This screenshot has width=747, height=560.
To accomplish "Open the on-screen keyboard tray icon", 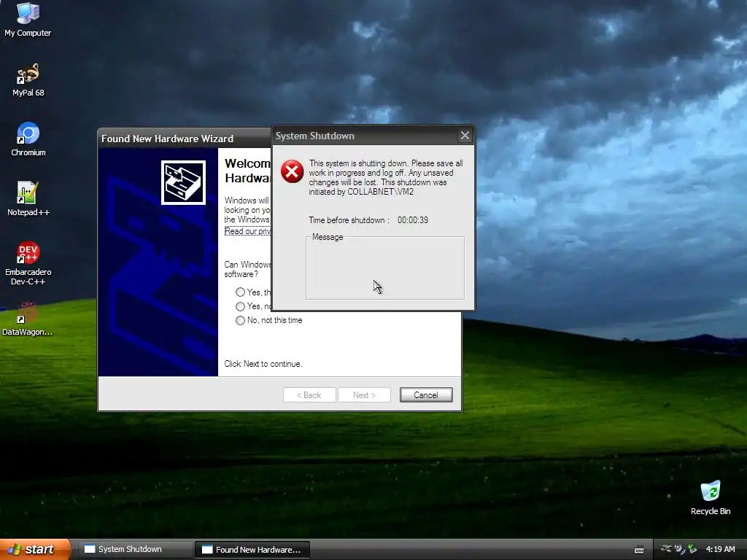I will [639, 550].
